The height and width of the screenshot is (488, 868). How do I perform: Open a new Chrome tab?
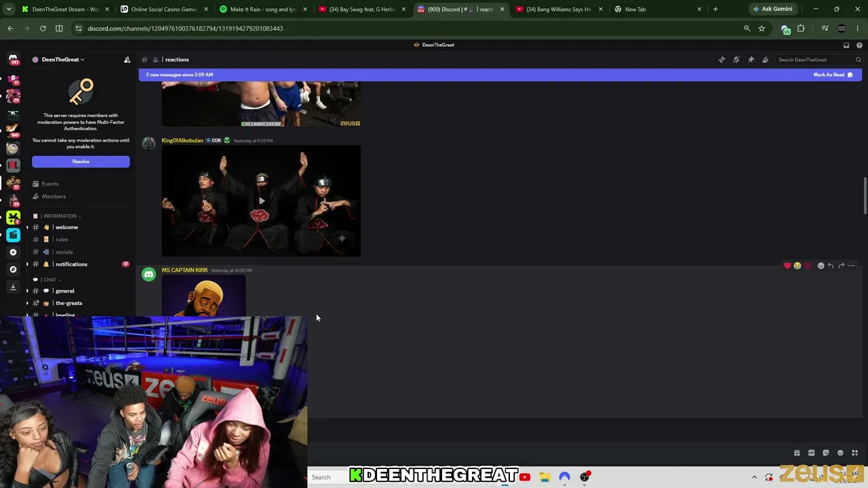coord(715,9)
